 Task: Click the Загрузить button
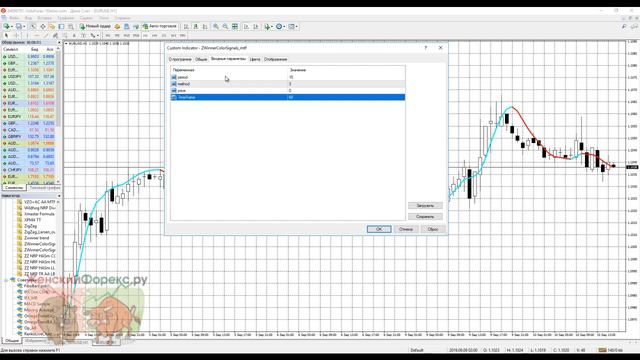tap(425, 205)
